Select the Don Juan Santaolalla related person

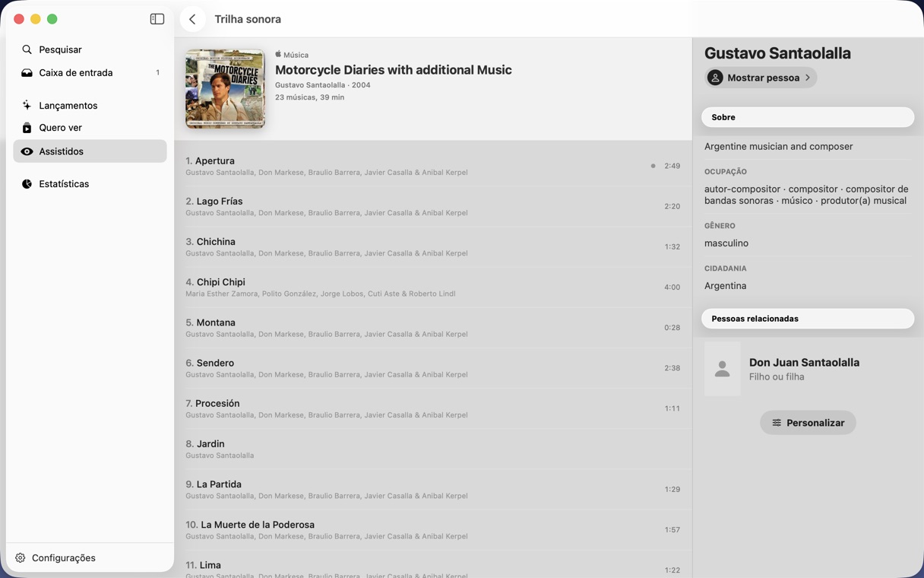tap(808, 369)
